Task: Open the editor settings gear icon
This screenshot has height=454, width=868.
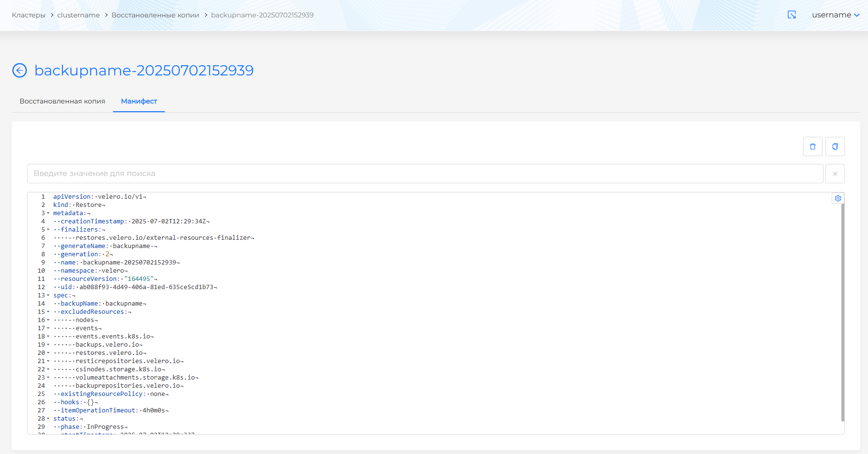Action: tap(838, 198)
